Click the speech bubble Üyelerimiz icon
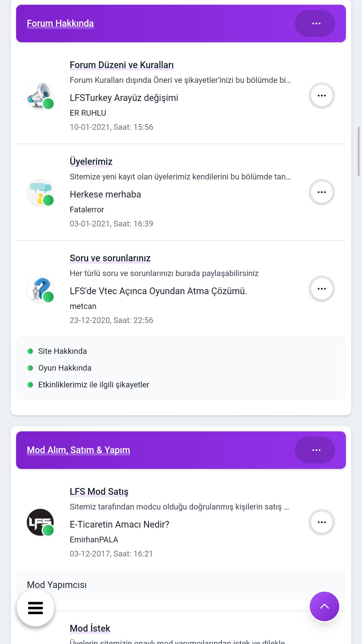 coord(40,192)
